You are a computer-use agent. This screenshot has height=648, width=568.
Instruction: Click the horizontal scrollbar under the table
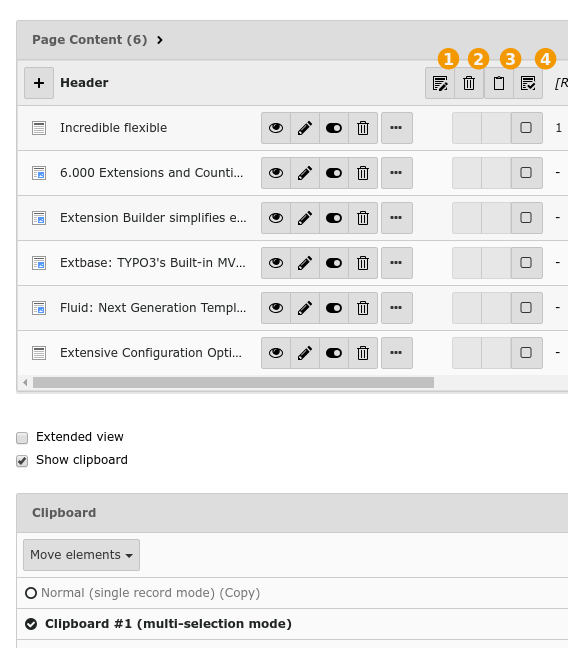point(234,383)
